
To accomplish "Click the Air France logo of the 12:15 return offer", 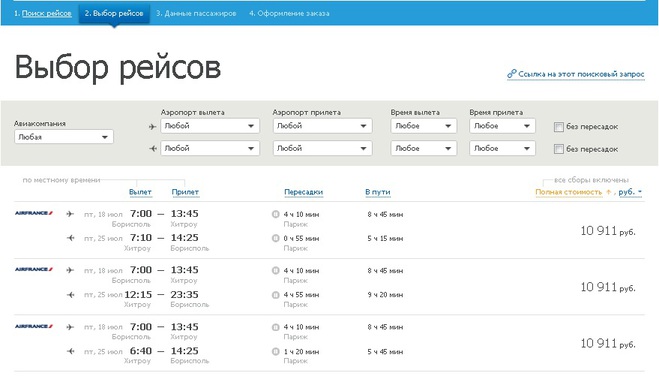I will (x=34, y=270).
